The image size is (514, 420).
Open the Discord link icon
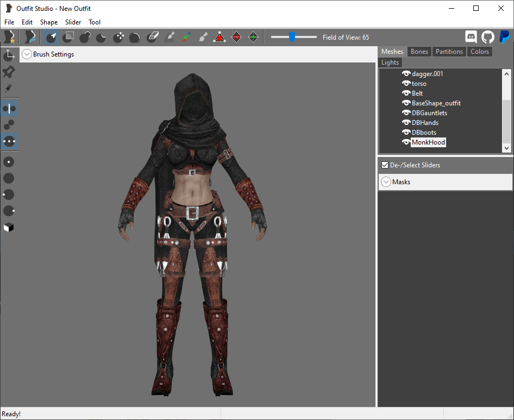(x=471, y=37)
